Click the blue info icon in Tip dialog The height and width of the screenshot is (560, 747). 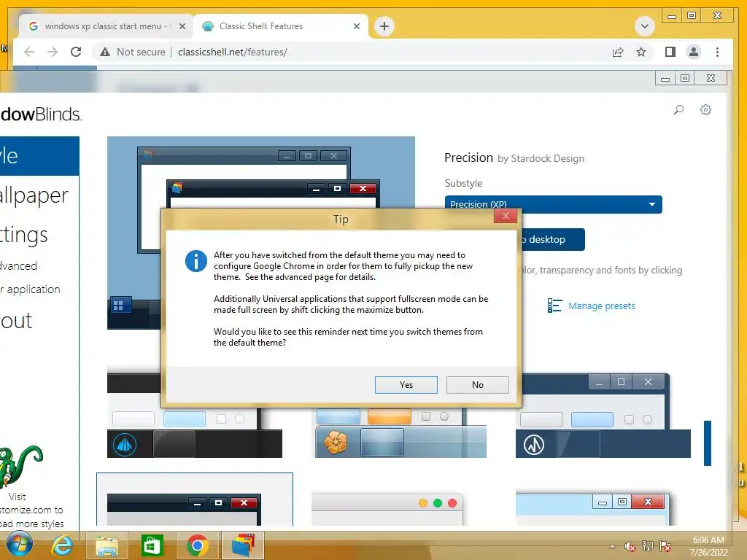(196, 261)
